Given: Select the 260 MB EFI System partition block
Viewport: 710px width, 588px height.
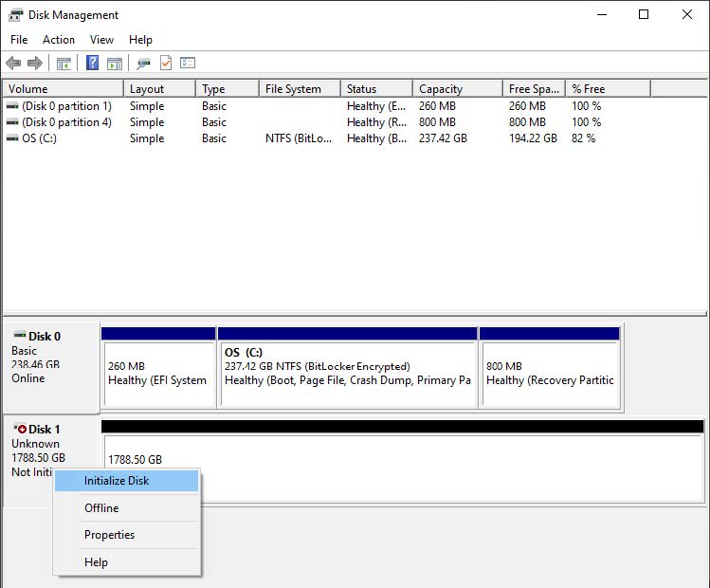Looking at the screenshot, I should 157,373.
